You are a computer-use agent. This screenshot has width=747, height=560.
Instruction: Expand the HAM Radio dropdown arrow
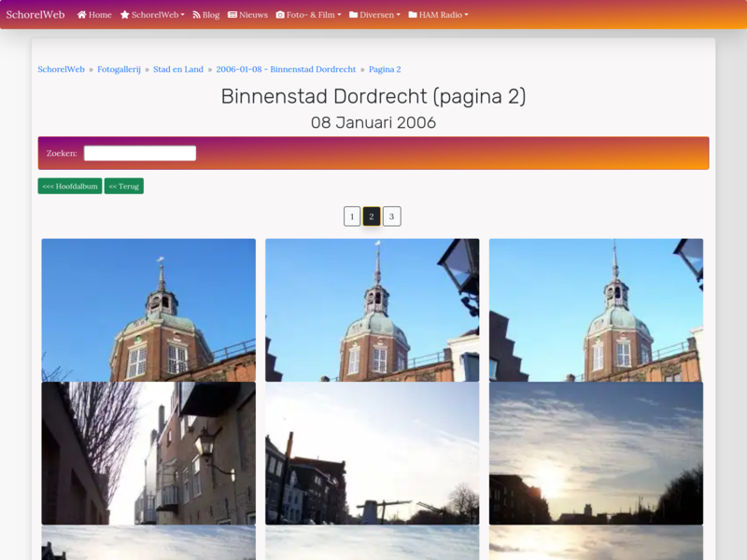coord(466,15)
